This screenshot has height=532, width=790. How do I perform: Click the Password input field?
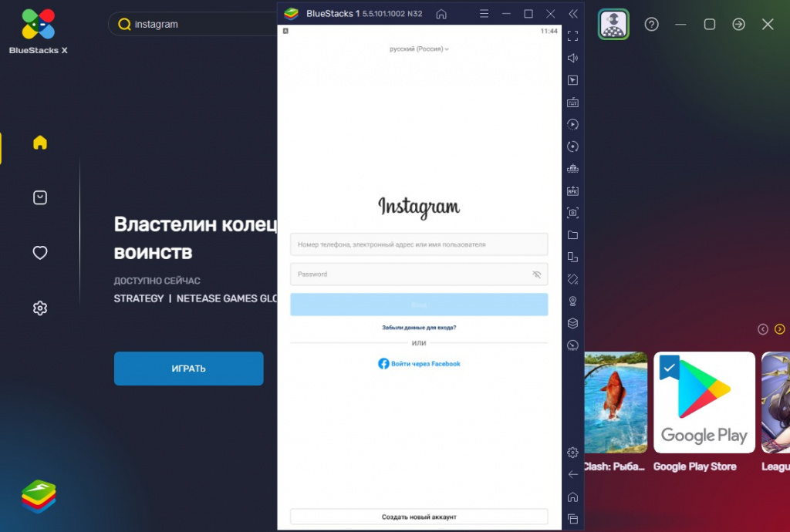pos(419,274)
